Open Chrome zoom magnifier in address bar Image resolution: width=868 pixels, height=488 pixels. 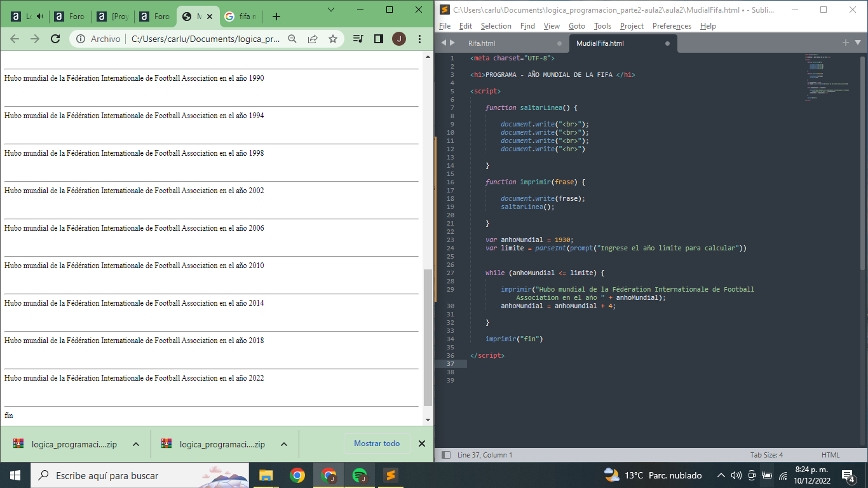coord(292,39)
